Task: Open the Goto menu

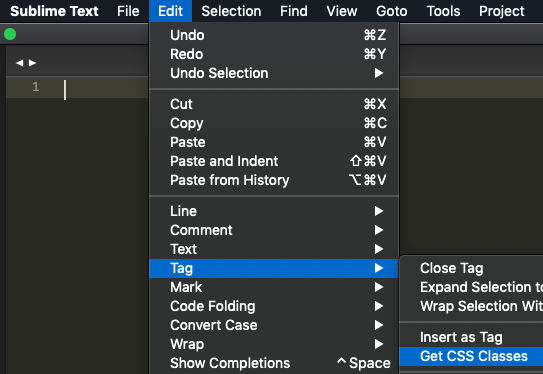Action: click(392, 11)
